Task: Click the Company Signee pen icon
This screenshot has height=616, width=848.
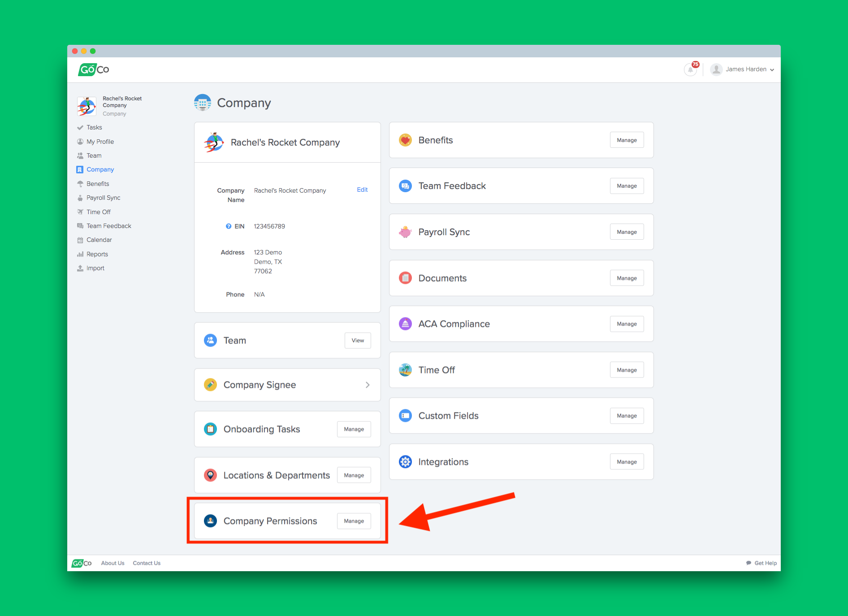Action: [210, 385]
